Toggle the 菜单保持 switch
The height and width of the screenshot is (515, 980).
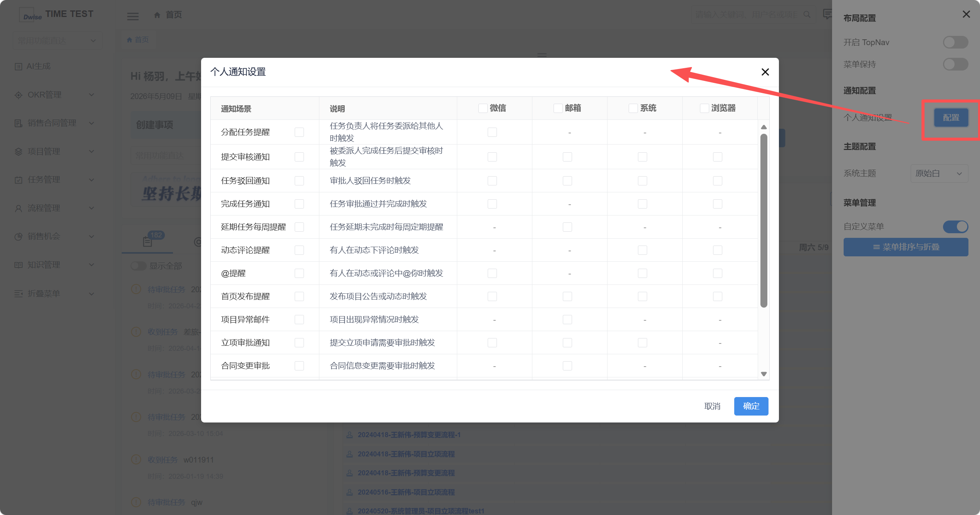(x=955, y=64)
